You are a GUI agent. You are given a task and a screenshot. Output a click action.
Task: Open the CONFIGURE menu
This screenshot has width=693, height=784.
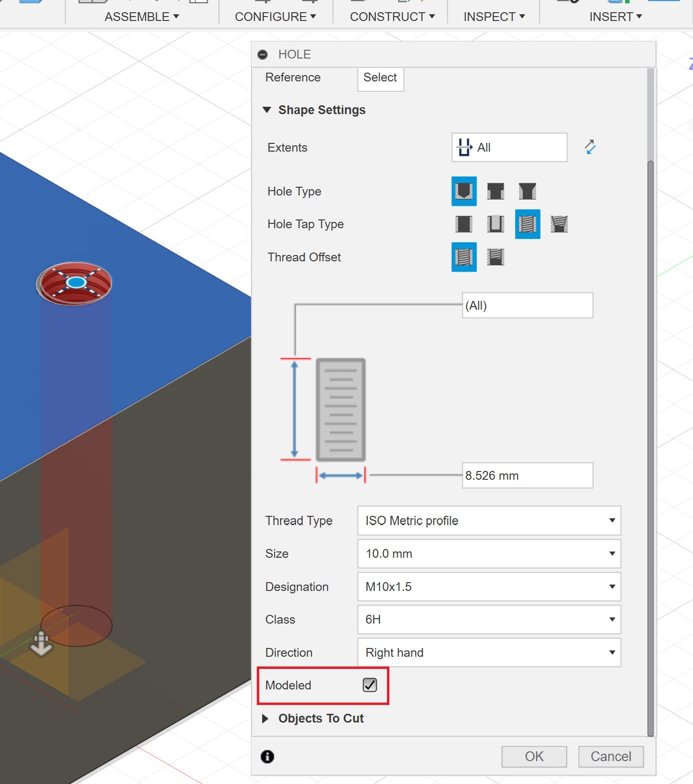(276, 17)
